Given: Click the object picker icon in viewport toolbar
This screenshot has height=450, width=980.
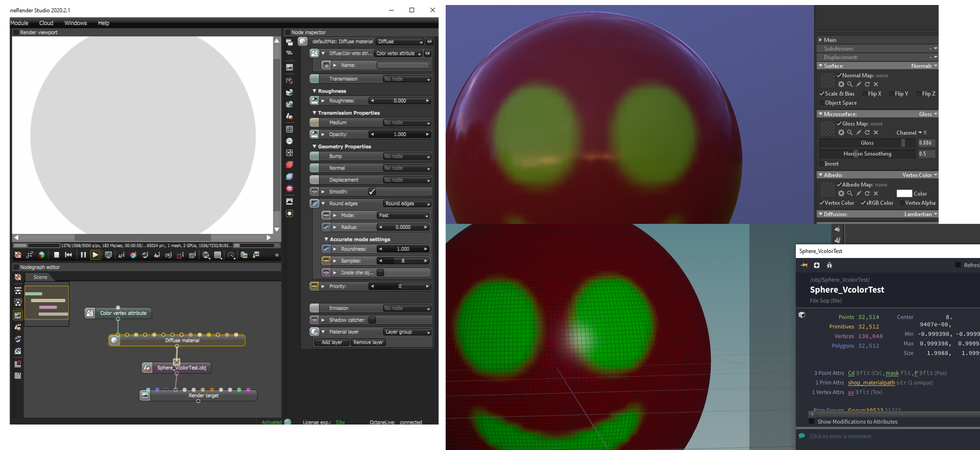Looking at the screenshot, I should tap(157, 255).
